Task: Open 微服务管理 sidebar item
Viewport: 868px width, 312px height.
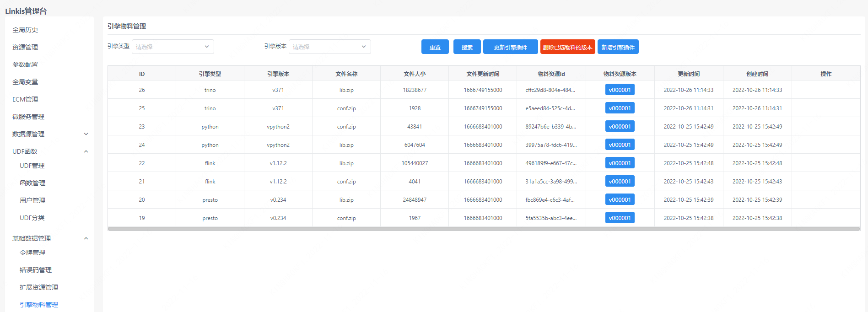Action: [x=28, y=117]
